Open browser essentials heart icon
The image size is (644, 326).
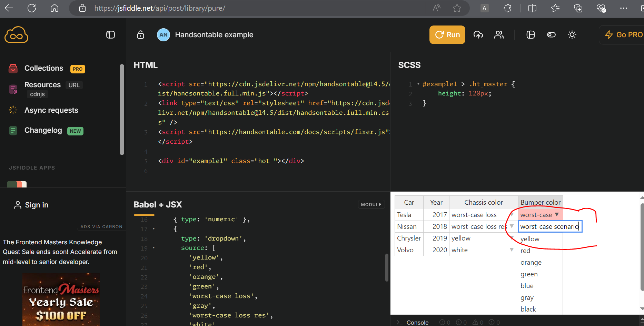601,8
